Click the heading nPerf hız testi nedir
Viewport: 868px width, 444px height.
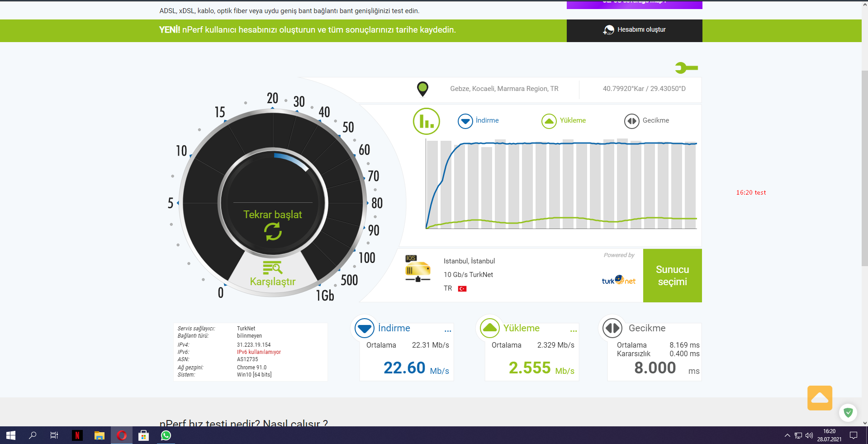[243, 424]
